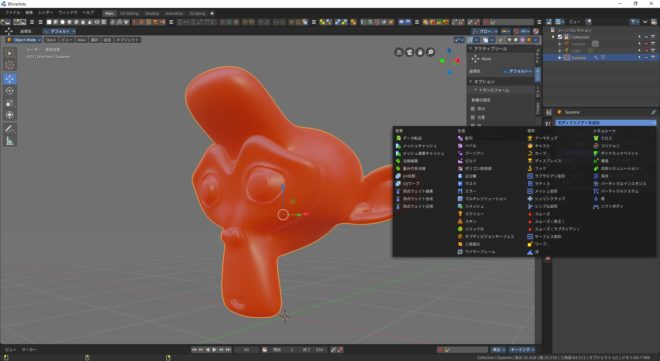Add the Armature deform modifier
The width and height of the screenshot is (660, 361).
[x=543, y=138]
